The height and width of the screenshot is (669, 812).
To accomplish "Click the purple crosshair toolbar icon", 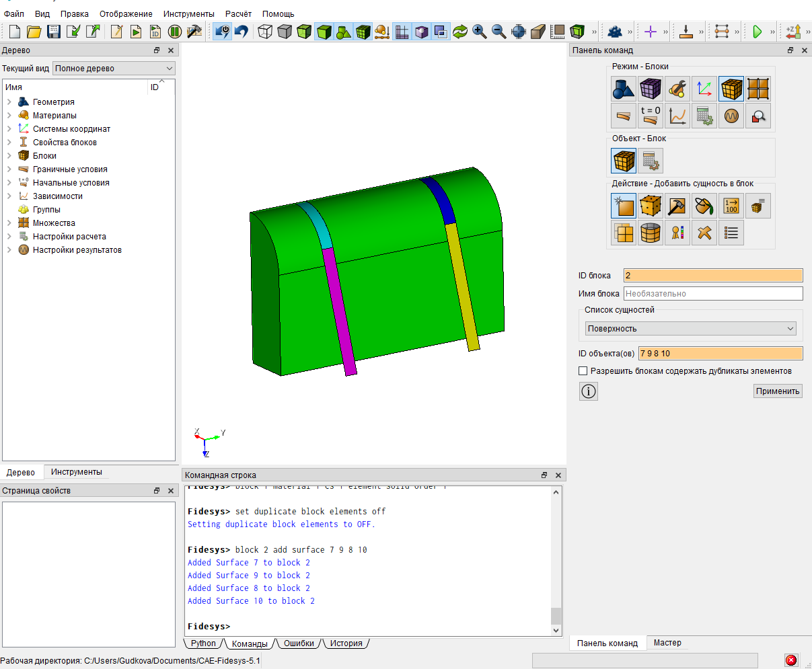I will point(651,32).
